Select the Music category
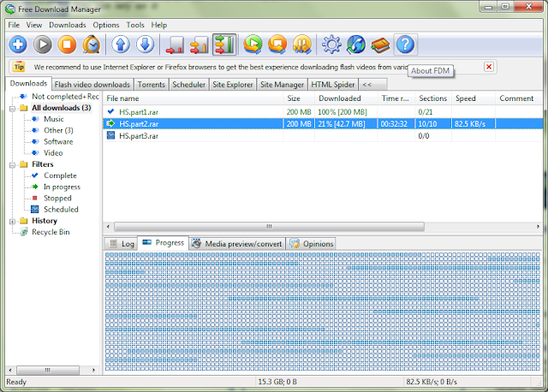This screenshot has width=548, height=392. [54, 119]
